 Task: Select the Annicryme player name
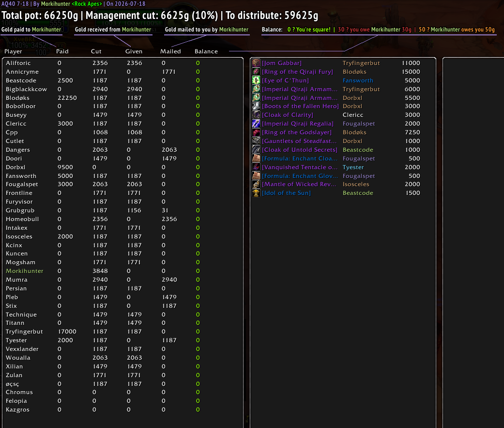pyautogui.click(x=22, y=72)
